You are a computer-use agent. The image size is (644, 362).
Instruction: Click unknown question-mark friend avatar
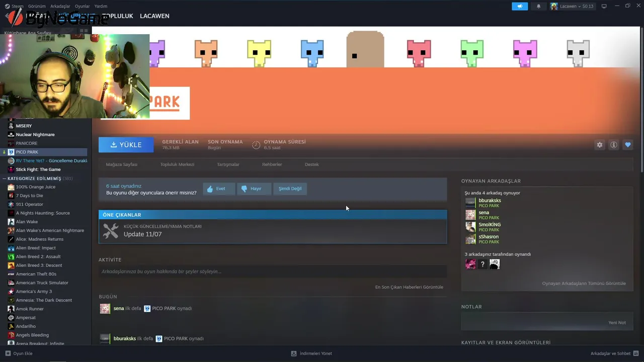click(x=482, y=264)
